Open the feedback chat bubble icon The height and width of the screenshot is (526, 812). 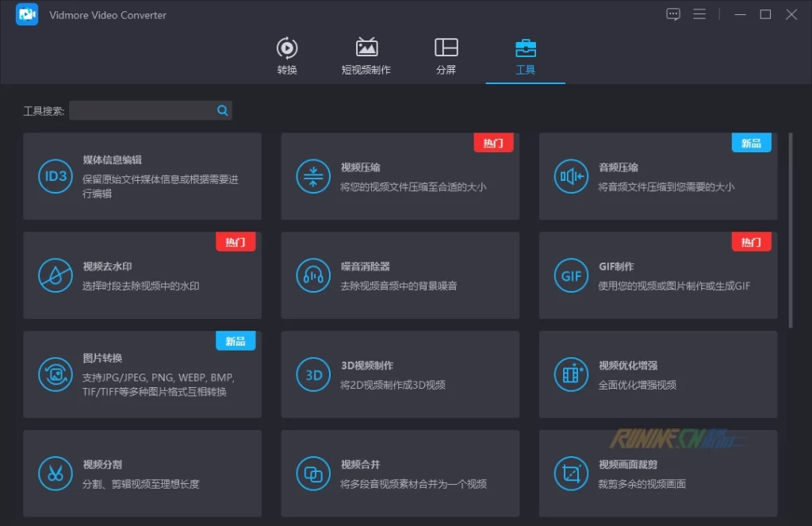pos(673,14)
